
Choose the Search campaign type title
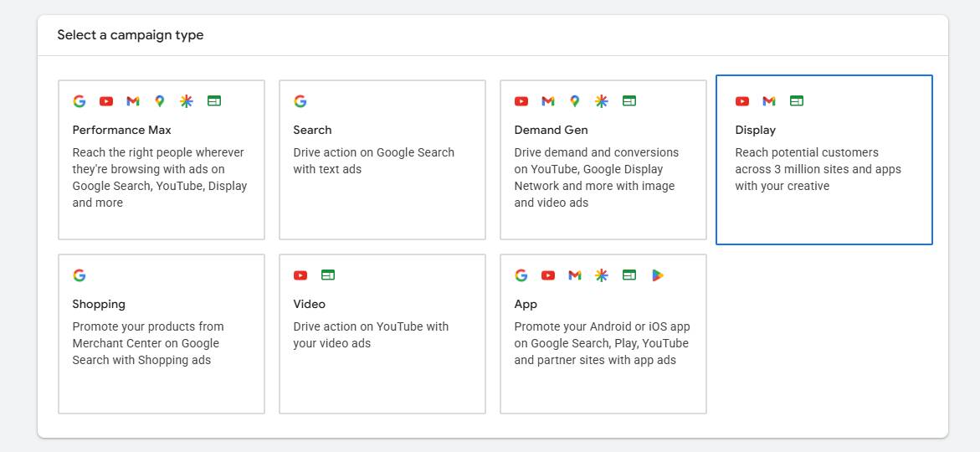point(312,130)
